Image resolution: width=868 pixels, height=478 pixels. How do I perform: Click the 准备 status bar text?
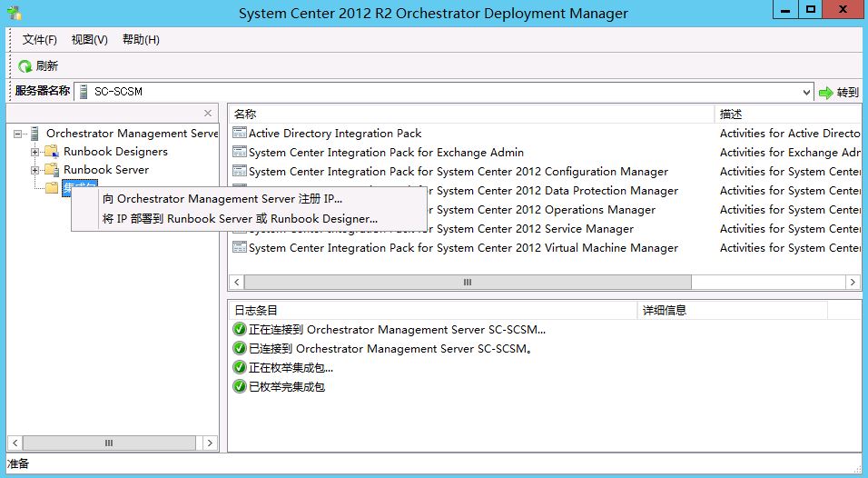(18, 463)
